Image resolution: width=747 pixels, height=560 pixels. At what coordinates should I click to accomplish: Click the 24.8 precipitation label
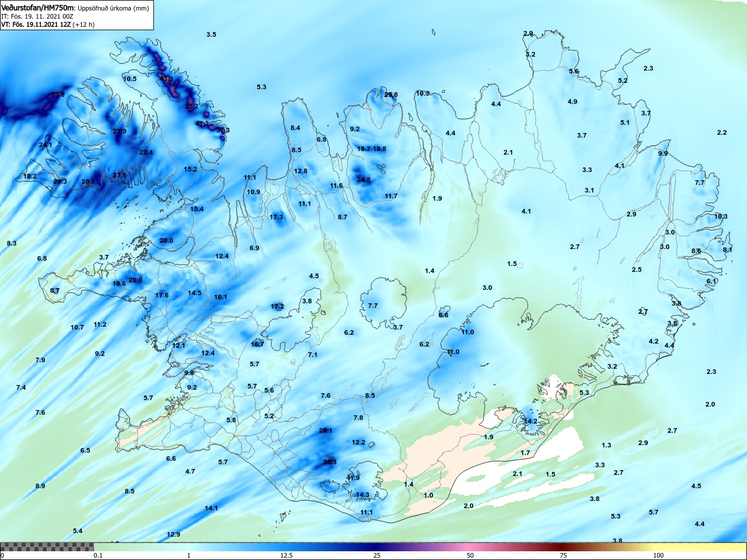(364, 180)
